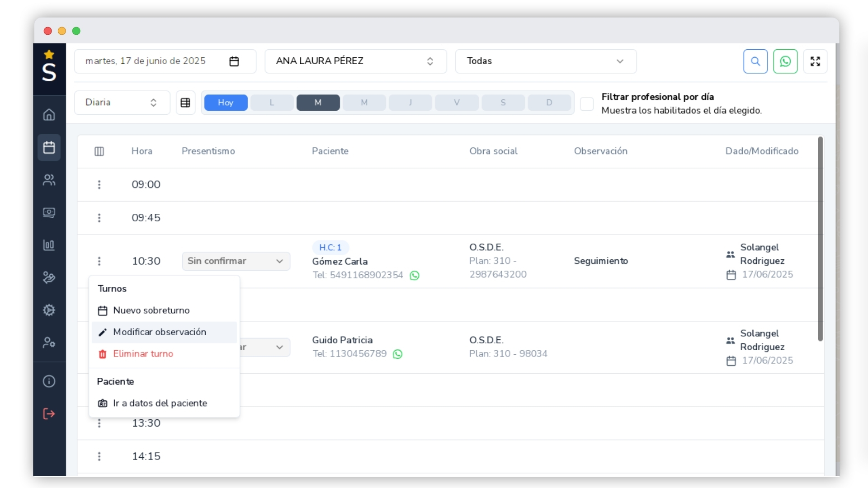The height and width of the screenshot is (488, 868).
Task: Switch to grid table view icon
Action: tap(185, 103)
